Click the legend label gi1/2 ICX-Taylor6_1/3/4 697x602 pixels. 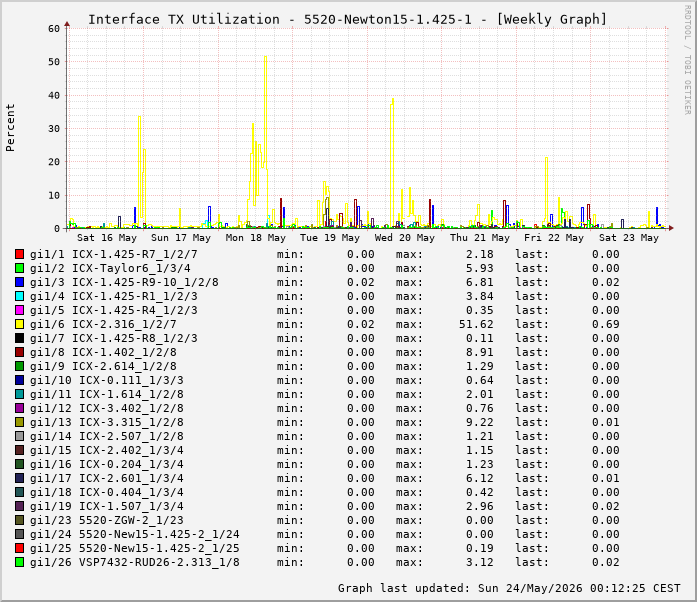[110, 268]
